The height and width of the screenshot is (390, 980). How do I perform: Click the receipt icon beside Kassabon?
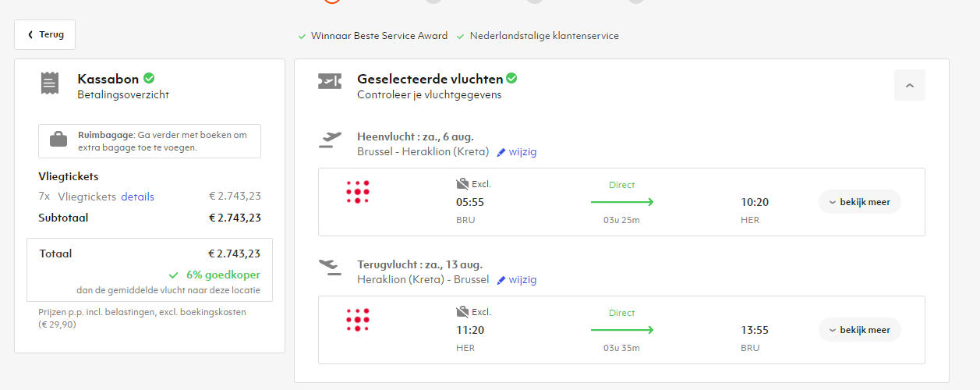[50, 83]
